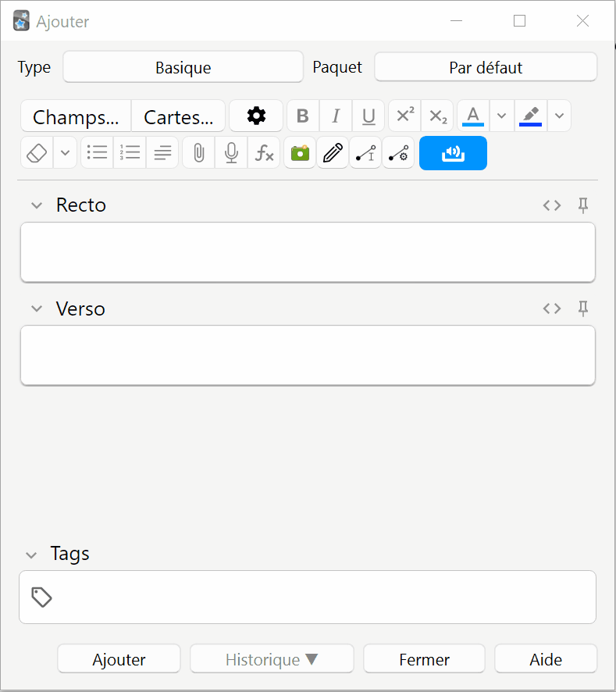Image resolution: width=616 pixels, height=692 pixels.
Task: Insert an unordered bullet list
Action: tap(97, 153)
